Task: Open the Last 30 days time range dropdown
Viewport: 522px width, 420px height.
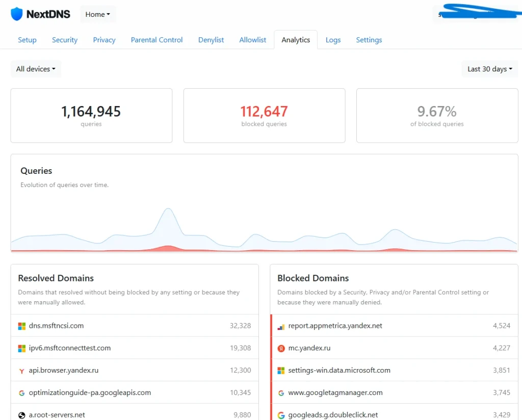Action: (x=489, y=69)
